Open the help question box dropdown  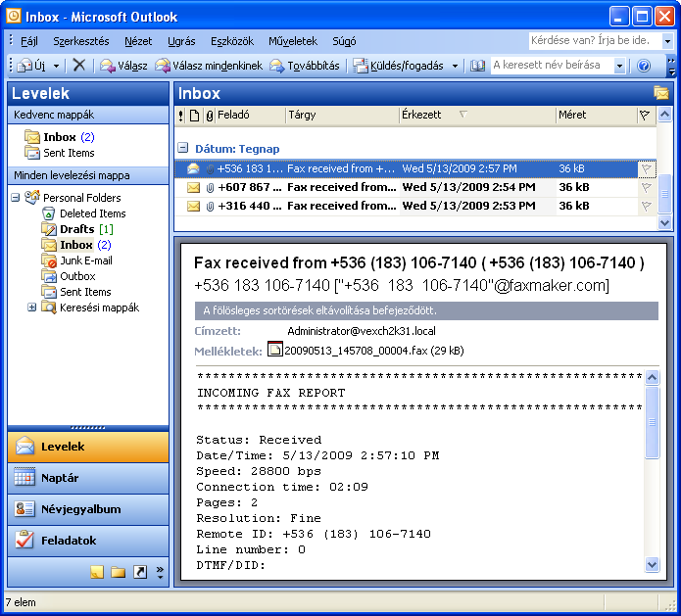pyautogui.click(x=667, y=41)
